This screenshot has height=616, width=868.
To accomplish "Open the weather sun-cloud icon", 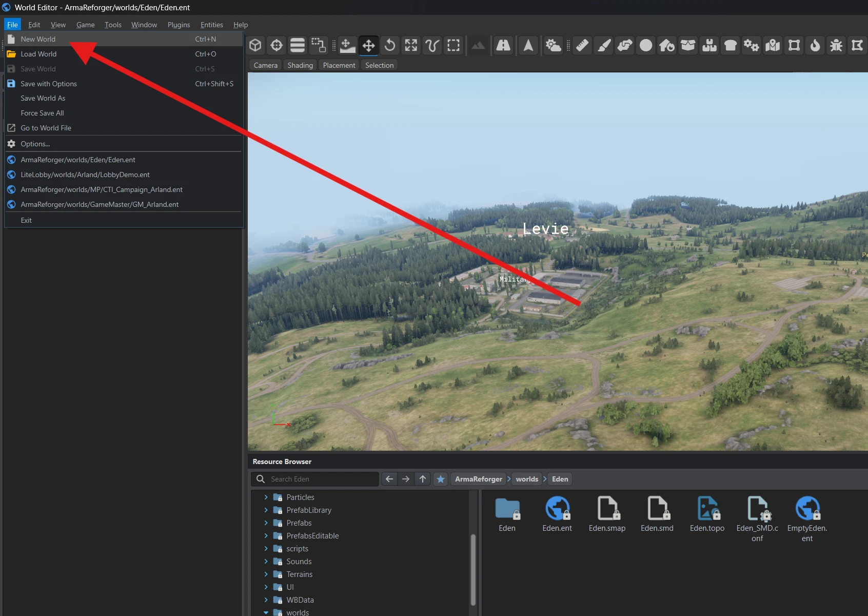I will pos(553,46).
